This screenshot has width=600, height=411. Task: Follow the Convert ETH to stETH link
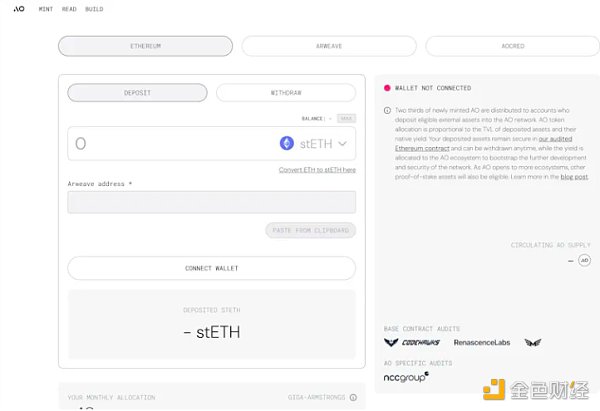[317, 170]
